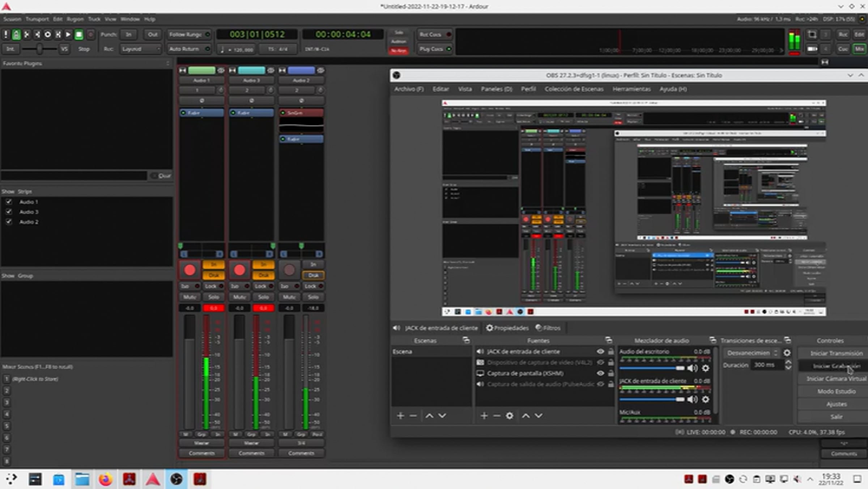The image size is (868, 489).
Task: Toggle visibility of Captura de pantalla source
Action: (600, 373)
